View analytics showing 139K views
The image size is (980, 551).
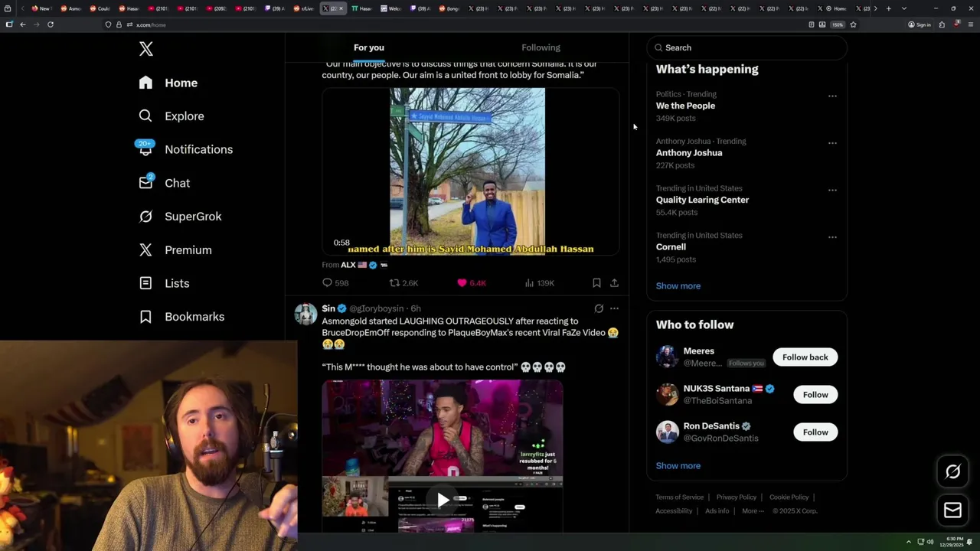tap(540, 283)
